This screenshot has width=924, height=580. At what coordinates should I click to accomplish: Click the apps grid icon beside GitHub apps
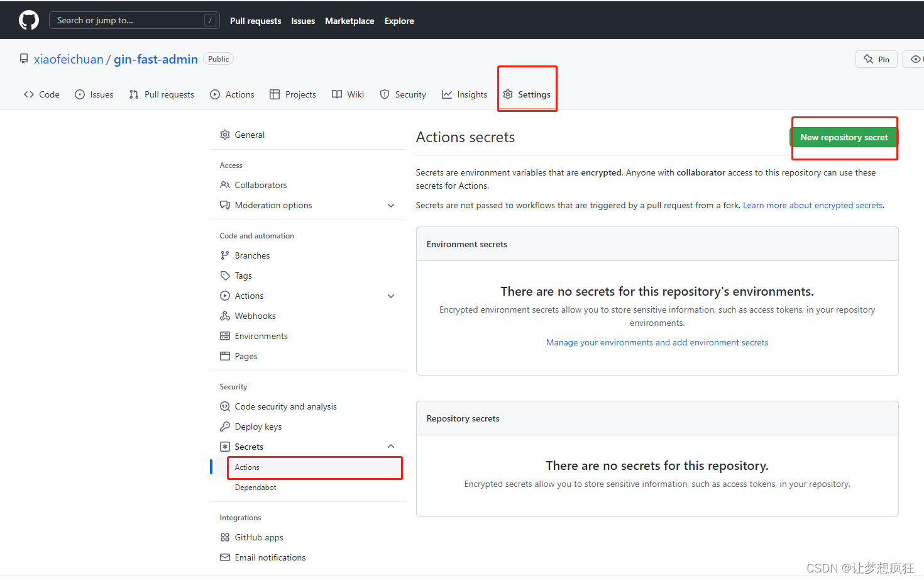point(225,537)
